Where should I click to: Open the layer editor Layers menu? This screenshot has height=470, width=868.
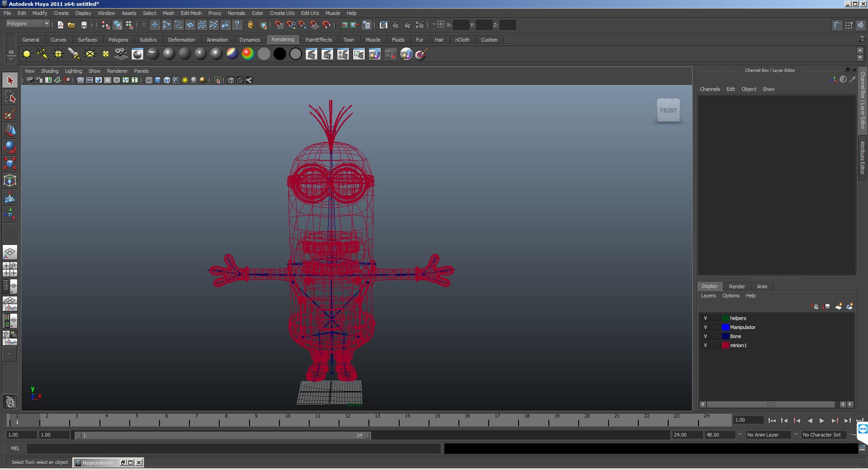pos(708,296)
